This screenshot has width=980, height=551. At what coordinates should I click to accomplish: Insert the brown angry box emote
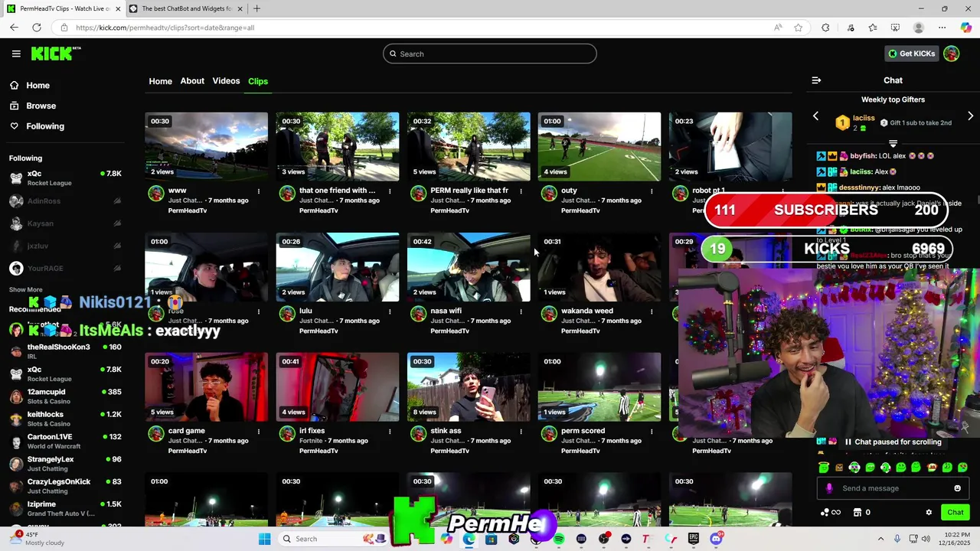[839, 468]
